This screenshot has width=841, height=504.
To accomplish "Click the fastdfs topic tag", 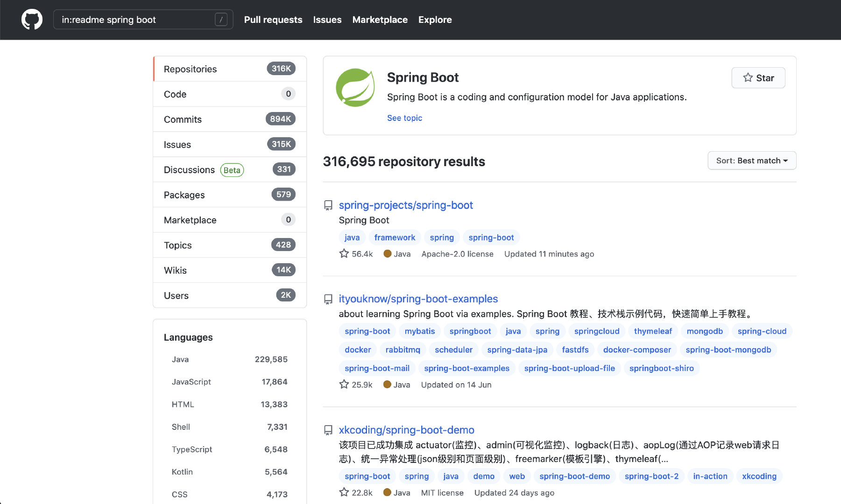I will click(x=575, y=350).
